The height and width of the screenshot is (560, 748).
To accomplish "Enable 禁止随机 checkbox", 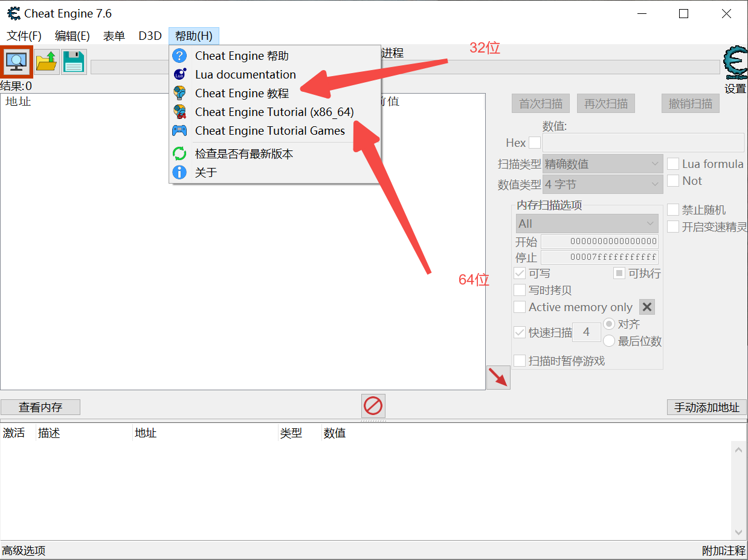I will [x=673, y=210].
